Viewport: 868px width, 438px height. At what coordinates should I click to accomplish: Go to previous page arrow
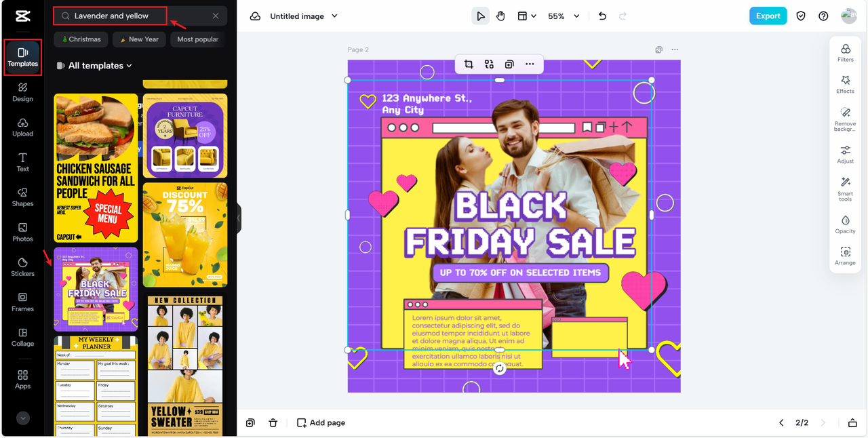click(781, 422)
